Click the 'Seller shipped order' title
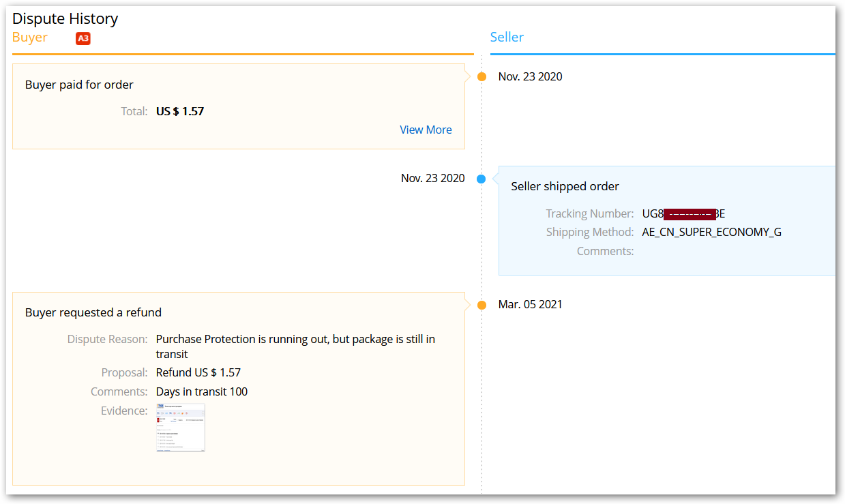Viewport: 845px width, 504px height. [x=565, y=186]
